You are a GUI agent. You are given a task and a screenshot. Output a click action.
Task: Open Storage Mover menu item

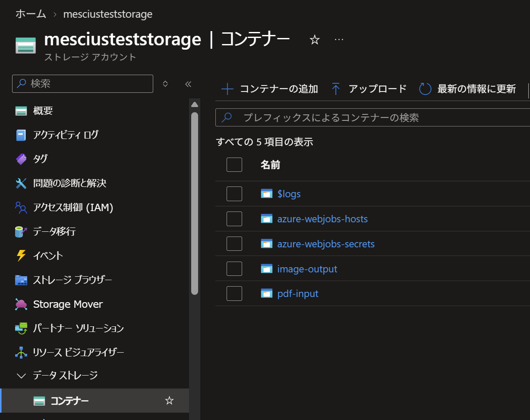click(x=68, y=304)
